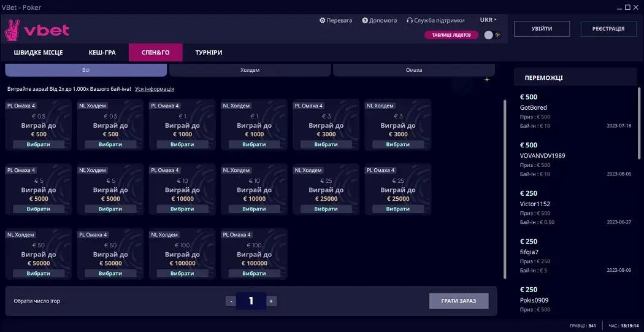Click the winners list scrollbar

[x=638, y=123]
